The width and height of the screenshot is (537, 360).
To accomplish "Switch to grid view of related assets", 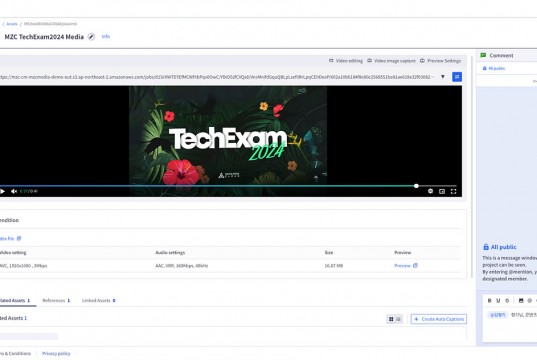I will click(391, 319).
